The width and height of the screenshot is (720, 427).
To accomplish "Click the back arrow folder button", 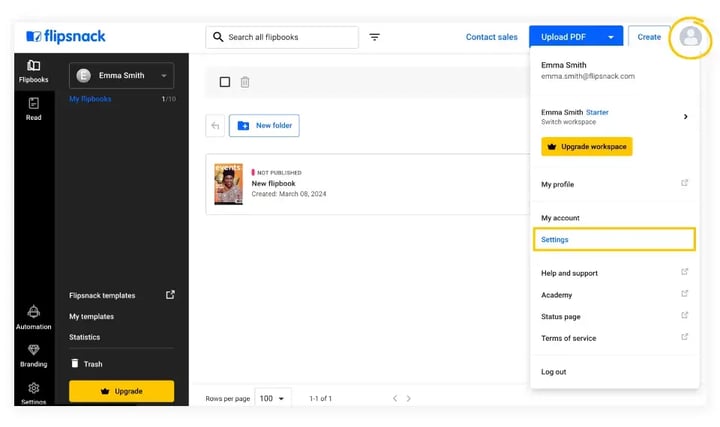I will tap(215, 125).
